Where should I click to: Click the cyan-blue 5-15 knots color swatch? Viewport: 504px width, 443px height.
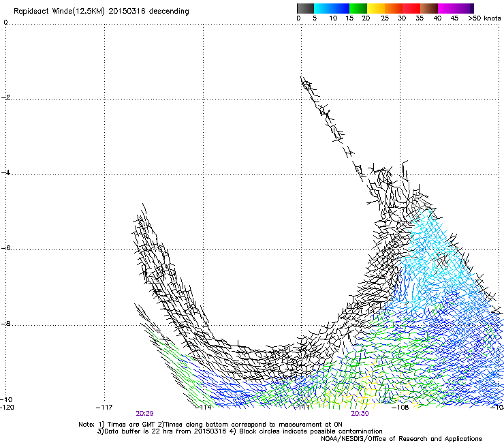tap(332, 8)
